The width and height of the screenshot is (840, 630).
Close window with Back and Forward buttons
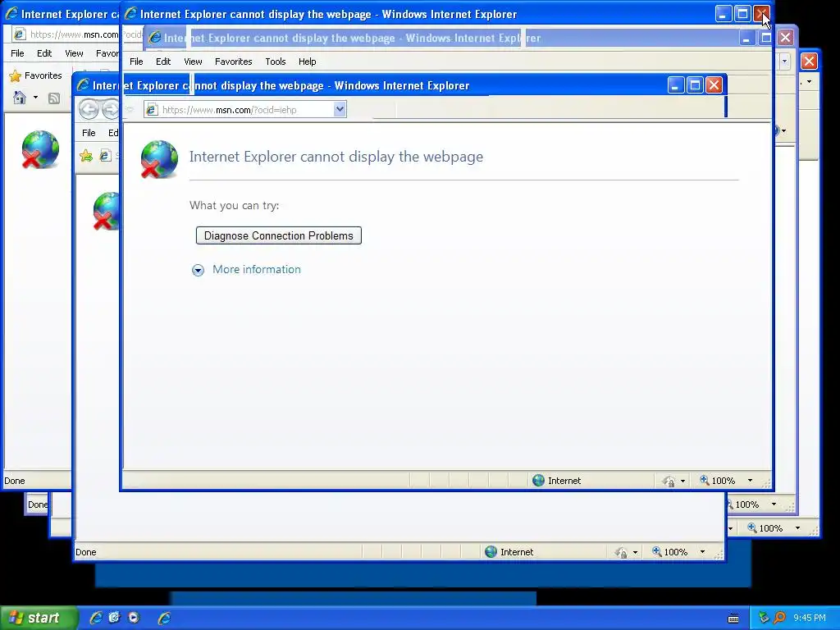[x=714, y=85]
